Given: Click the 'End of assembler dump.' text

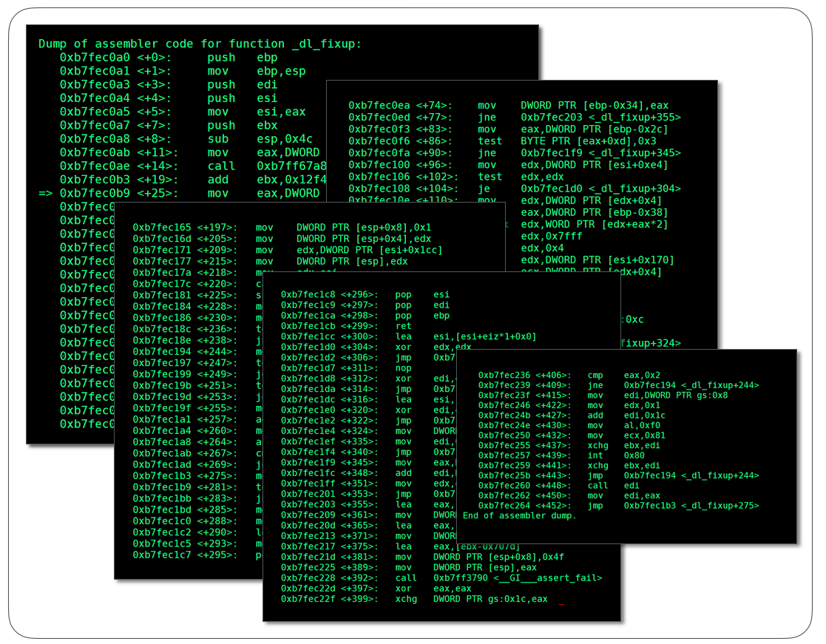Looking at the screenshot, I should [x=519, y=516].
